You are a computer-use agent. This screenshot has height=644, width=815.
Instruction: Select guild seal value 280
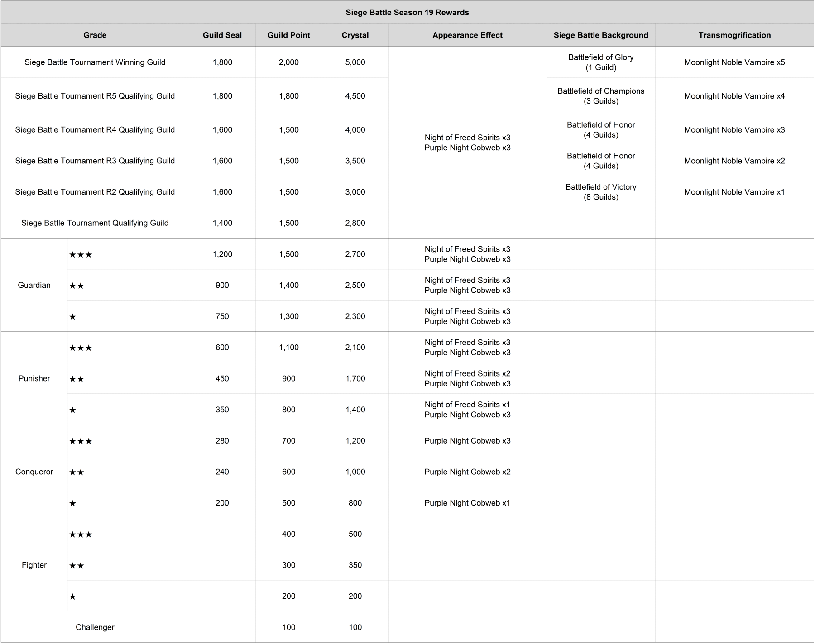(222, 441)
